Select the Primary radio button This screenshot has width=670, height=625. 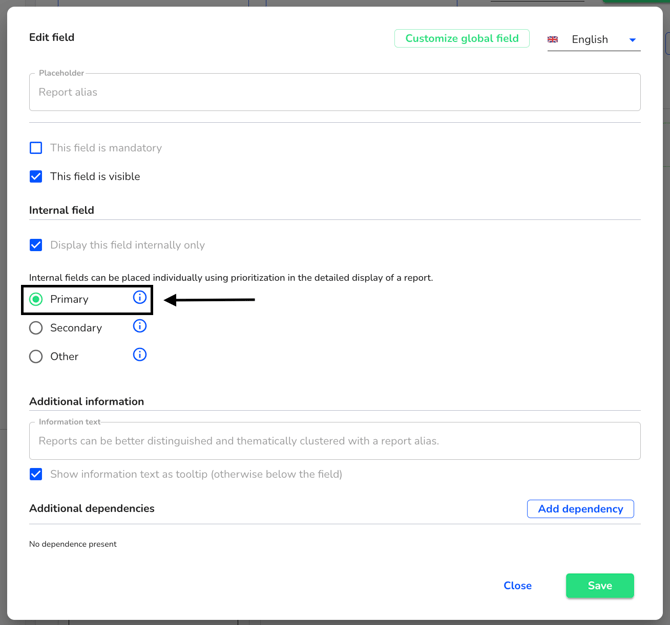[36, 299]
